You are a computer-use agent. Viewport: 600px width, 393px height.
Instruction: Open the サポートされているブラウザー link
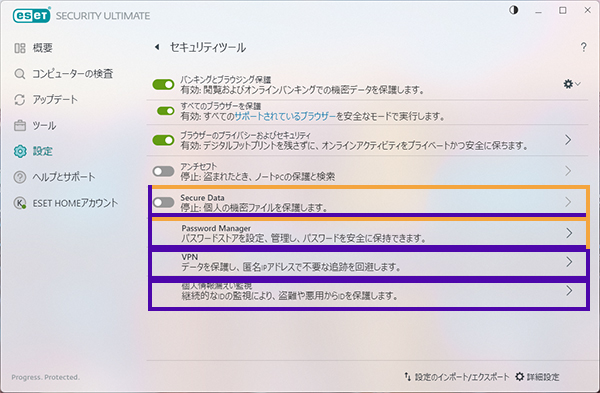tap(285, 116)
